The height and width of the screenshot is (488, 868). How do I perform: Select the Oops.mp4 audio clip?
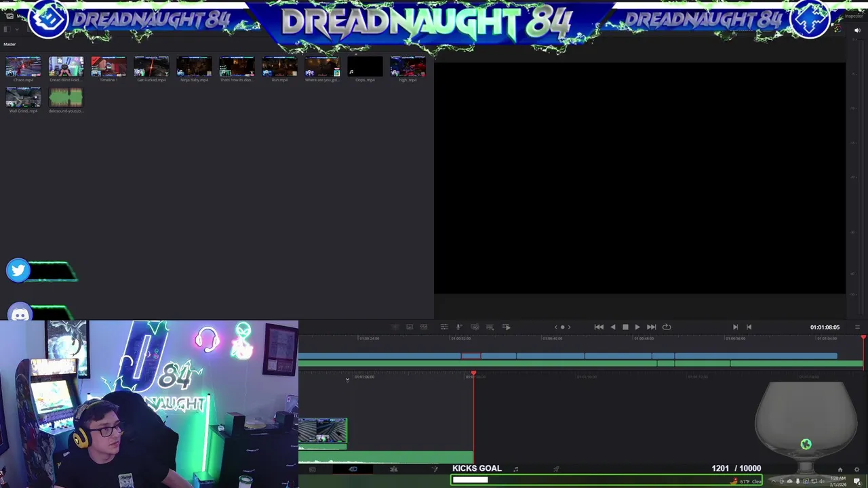(365, 66)
